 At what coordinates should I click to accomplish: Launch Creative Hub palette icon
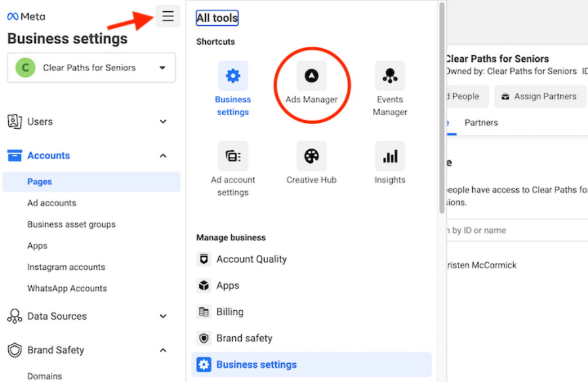point(312,156)
